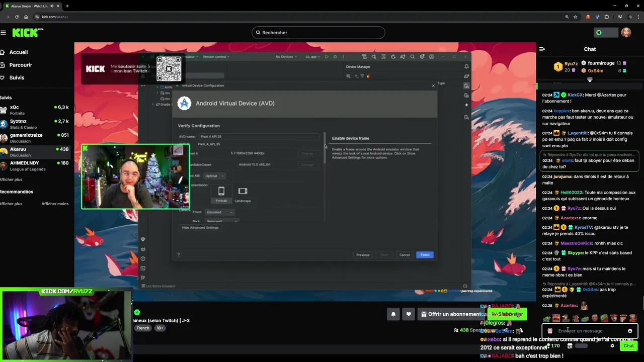Open Android Studio notifications bell icon
644x362 pixels.
point(466,66)
